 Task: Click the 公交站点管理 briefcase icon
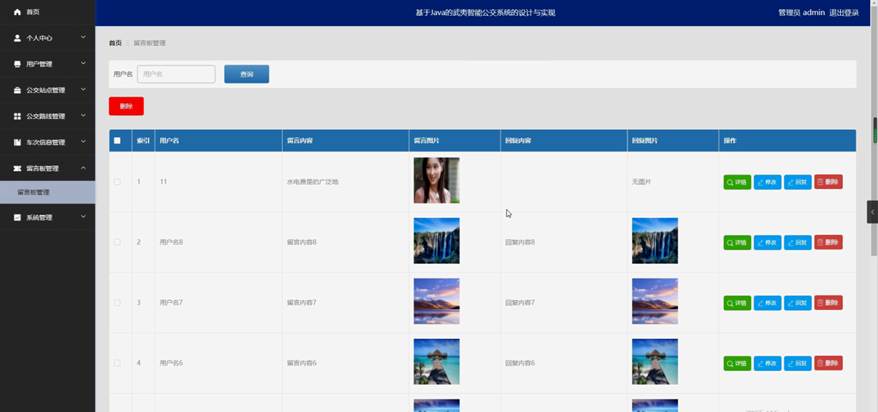(17, 90)
